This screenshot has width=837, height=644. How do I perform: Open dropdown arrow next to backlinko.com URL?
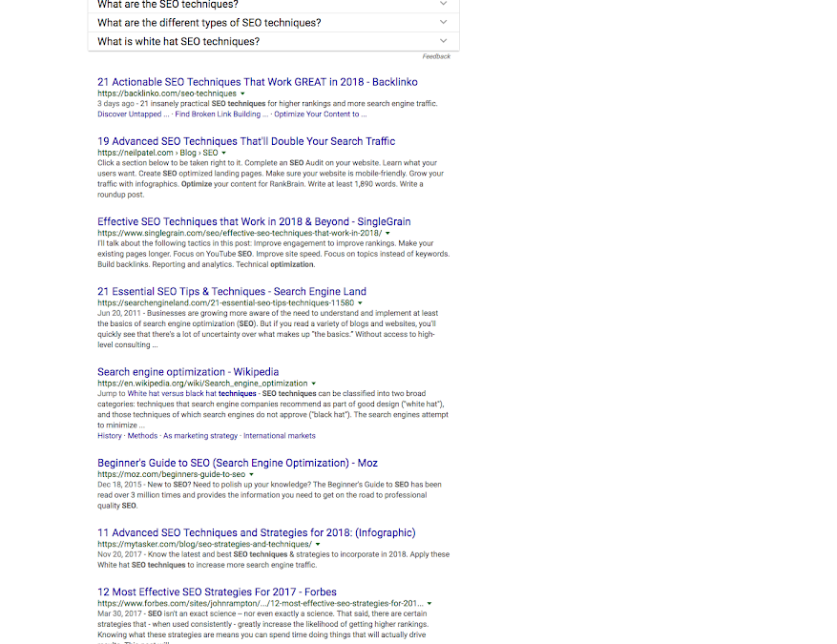[242, 93]
